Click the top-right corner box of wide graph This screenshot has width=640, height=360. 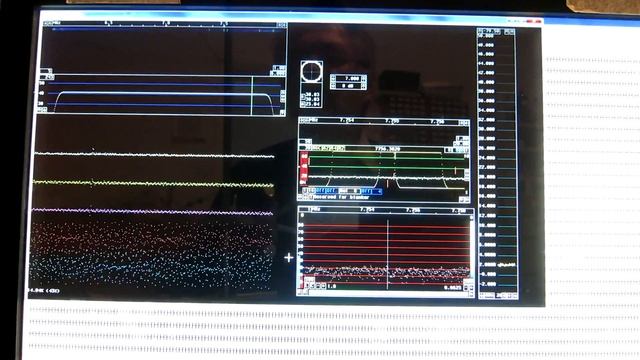tap(282, 25)
